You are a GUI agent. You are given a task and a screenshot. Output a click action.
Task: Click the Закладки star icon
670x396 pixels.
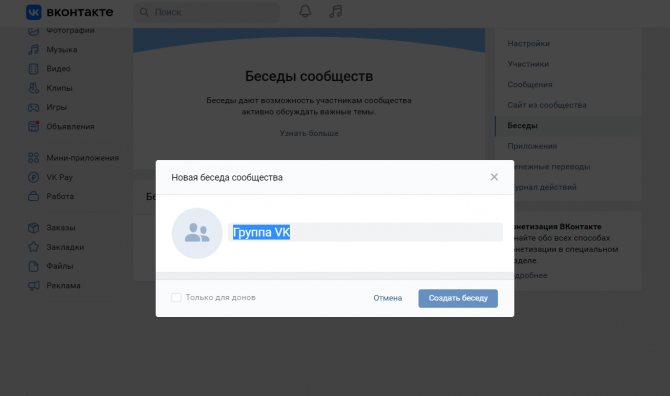pyautogui.click(x=33, y=247)
